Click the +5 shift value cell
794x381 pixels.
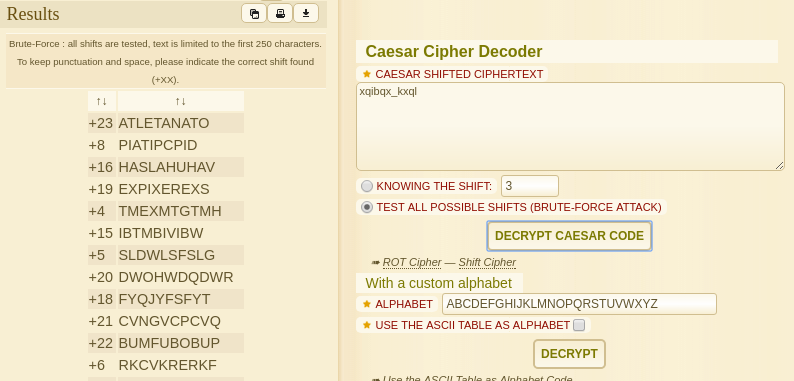tap(102, 255)
